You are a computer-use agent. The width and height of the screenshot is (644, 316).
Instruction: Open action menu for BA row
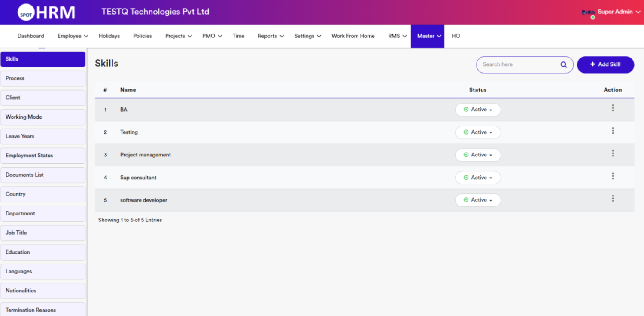pos(613,108)
